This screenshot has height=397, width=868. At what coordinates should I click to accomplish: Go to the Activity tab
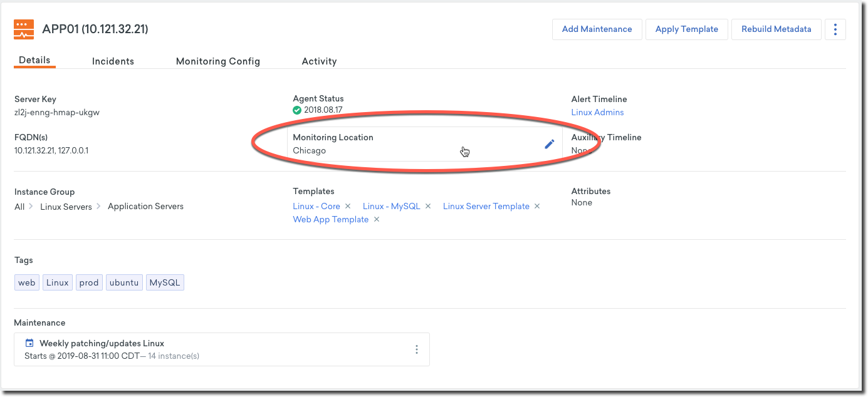pos(319,61)
